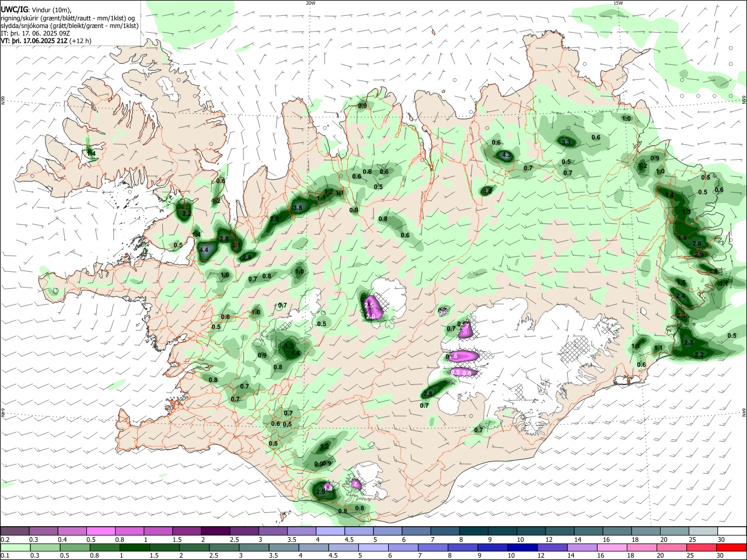Click the 4.3 precipitation value in the north

pos(506,155)
